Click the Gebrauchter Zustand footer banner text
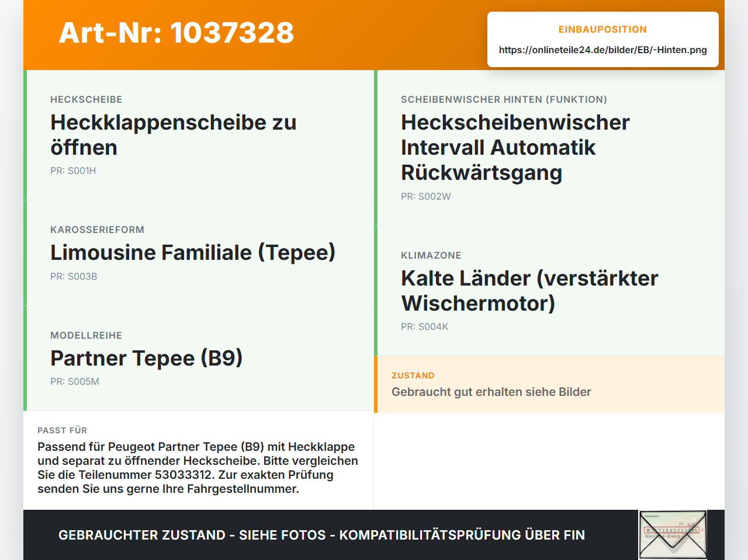 (321, 535)
